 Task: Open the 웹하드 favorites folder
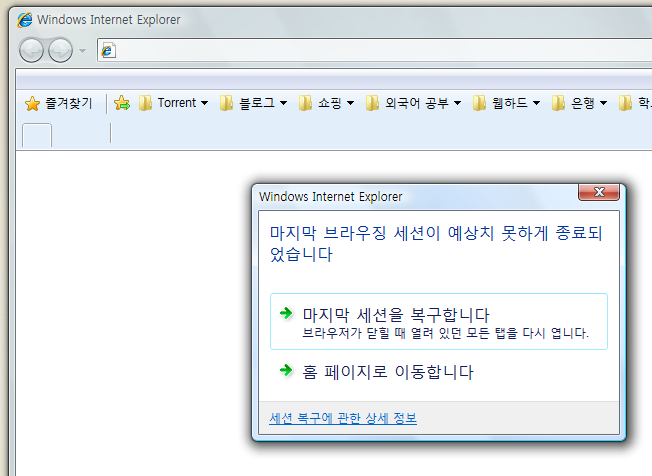[x=506, y=103]
